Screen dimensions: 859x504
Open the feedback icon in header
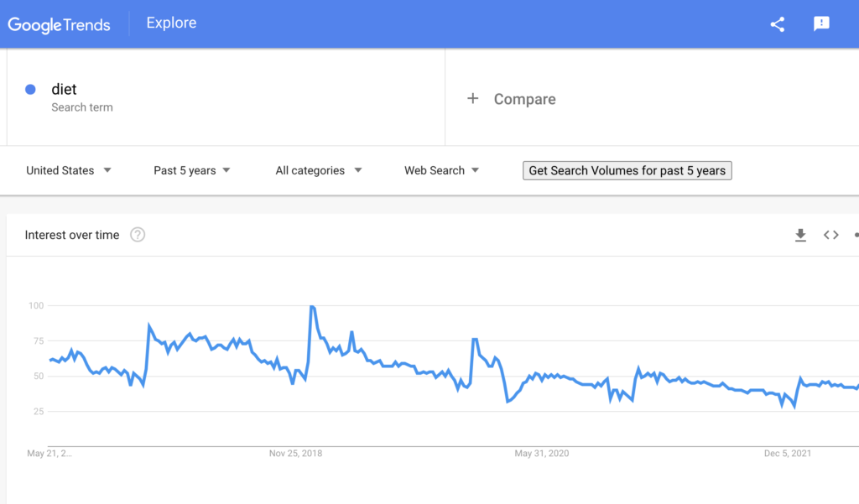point(821,24)
